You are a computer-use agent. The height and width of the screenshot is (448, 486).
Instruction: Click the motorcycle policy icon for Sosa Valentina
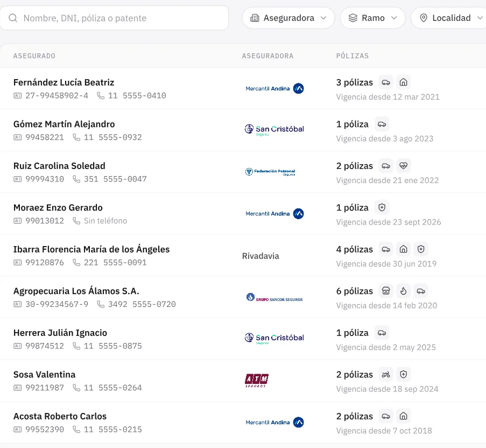[x=386, y=375]
